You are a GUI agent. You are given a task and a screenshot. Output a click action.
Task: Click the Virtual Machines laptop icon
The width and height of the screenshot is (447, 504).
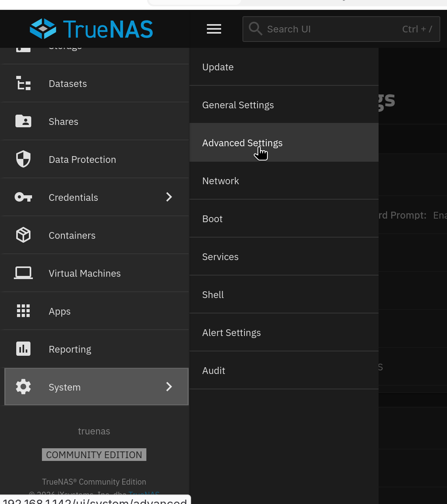23,273
